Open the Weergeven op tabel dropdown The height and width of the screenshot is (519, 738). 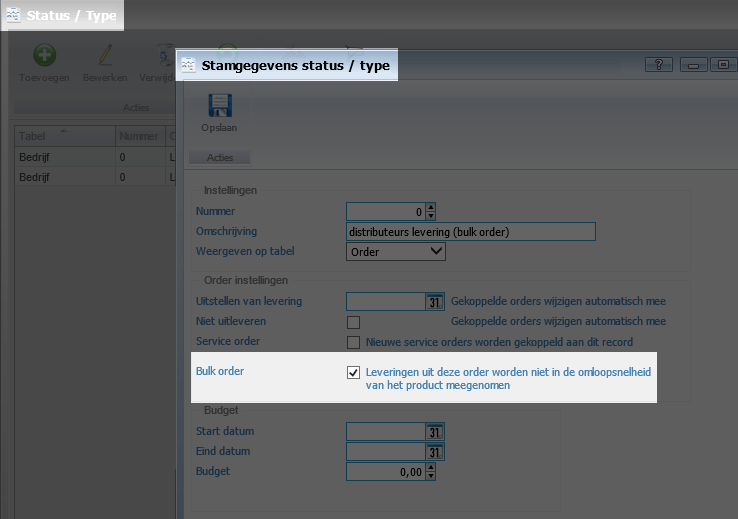tap(435, 251)
